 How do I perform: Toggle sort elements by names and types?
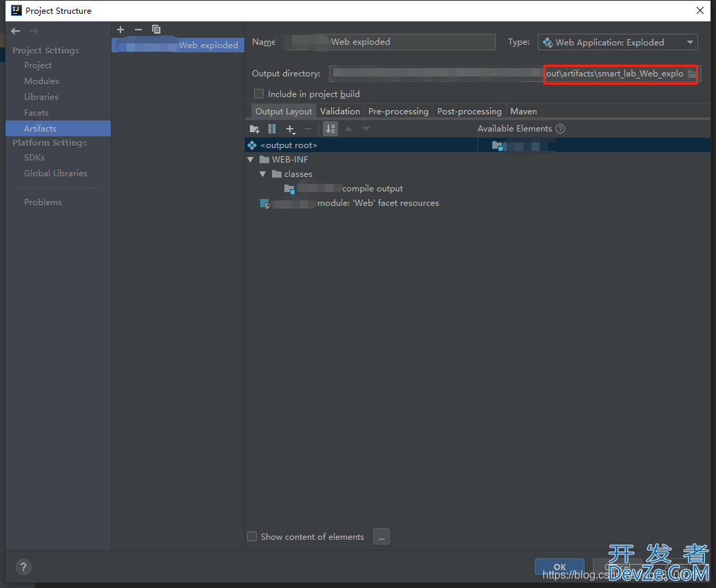[330, 129]
